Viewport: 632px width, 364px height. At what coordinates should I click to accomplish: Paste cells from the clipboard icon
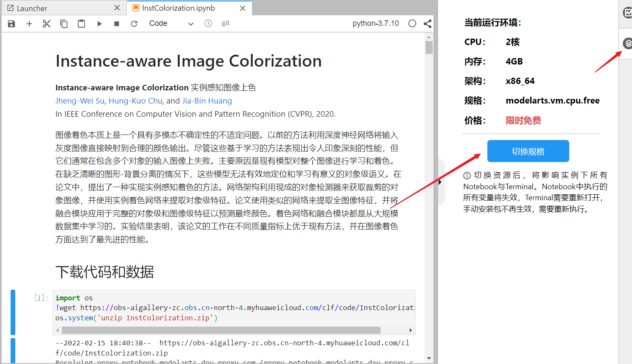81,24
